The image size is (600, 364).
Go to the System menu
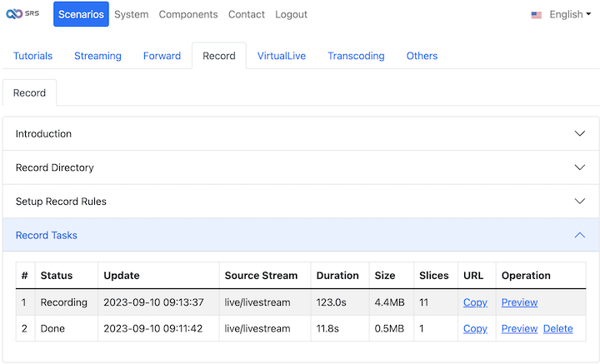click(131, 14)
